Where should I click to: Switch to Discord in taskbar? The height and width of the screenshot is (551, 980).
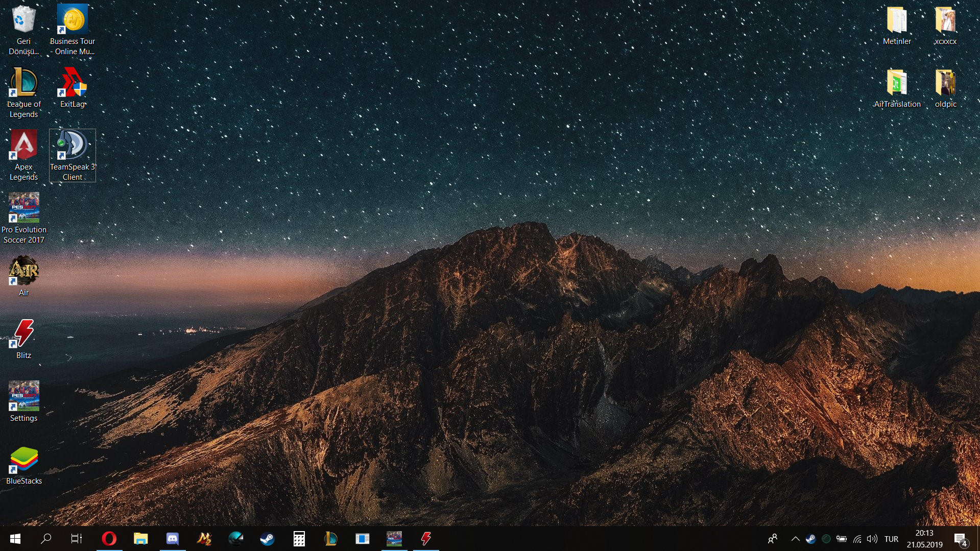pos(173,539)
